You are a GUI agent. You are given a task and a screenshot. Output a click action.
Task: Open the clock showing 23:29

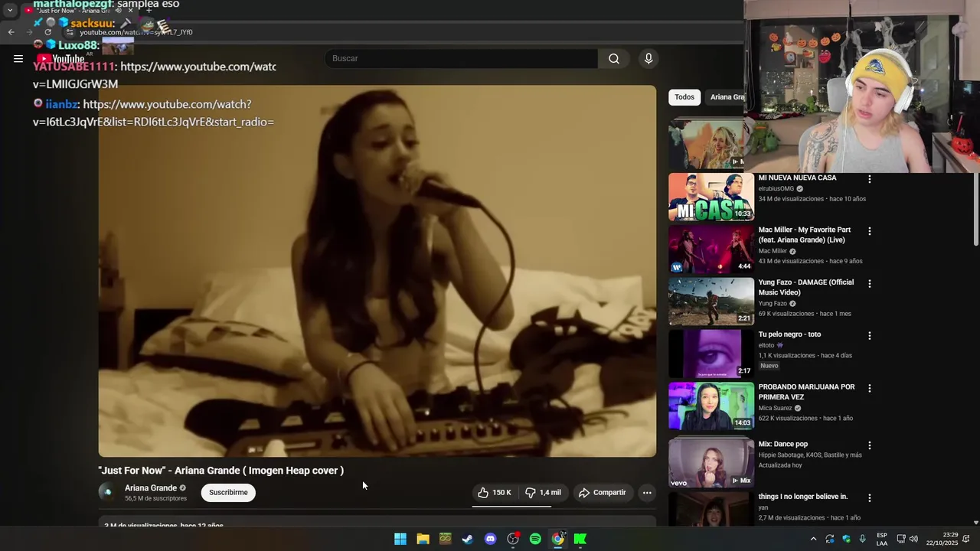click(x=941, y=539)
